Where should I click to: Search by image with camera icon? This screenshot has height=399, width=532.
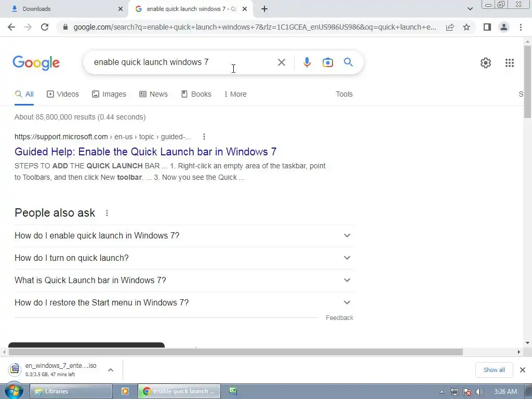click(328, 62)
